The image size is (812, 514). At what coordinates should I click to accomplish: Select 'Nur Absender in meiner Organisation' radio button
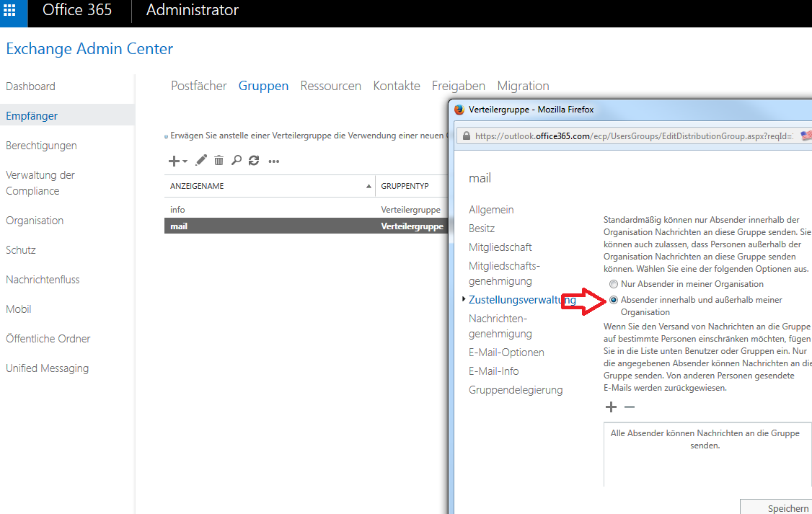coord(614,284)
